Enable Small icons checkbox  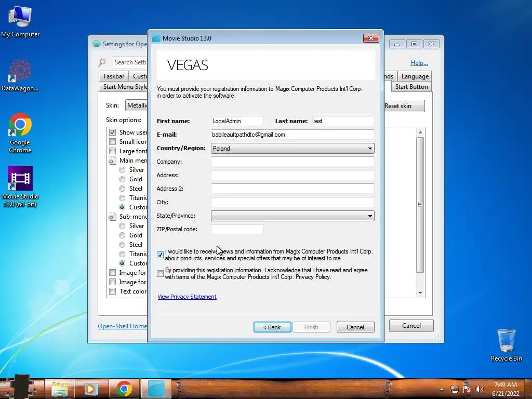point(112,141)
